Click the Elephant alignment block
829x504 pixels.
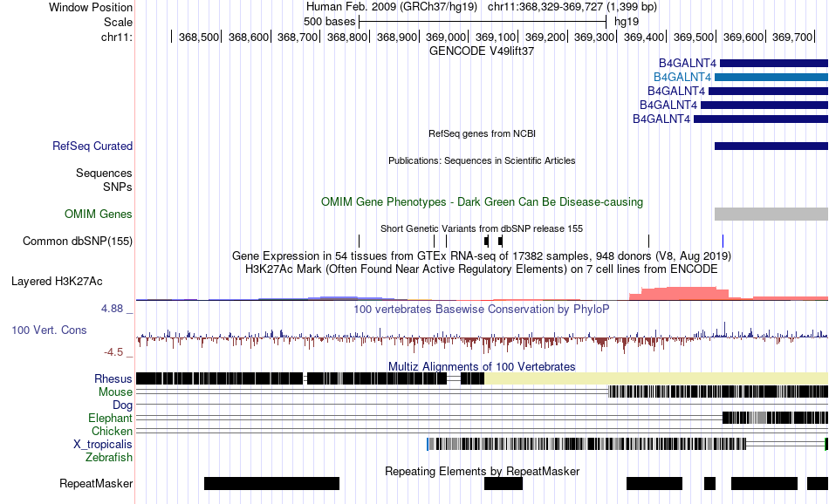[775, 418]
